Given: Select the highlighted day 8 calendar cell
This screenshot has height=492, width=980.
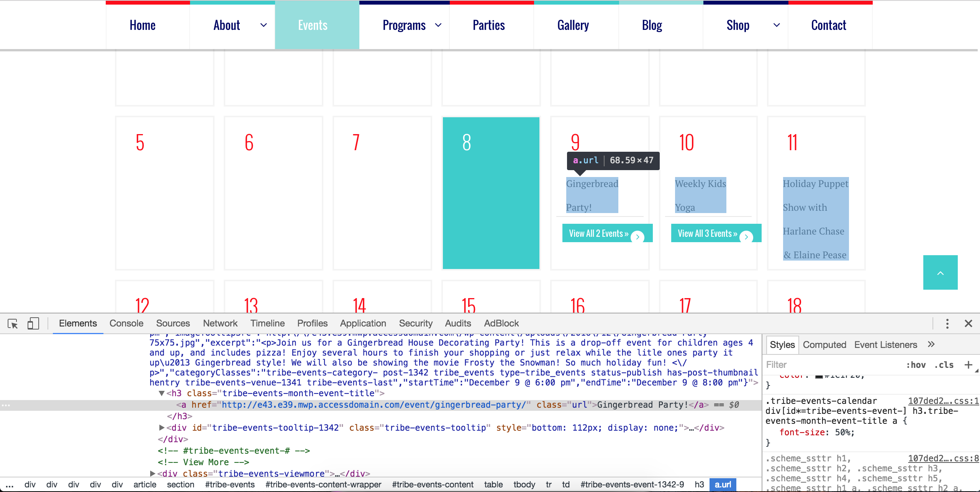Looking at the screenshot, I should pyautogui.click(x=491, y=193).
